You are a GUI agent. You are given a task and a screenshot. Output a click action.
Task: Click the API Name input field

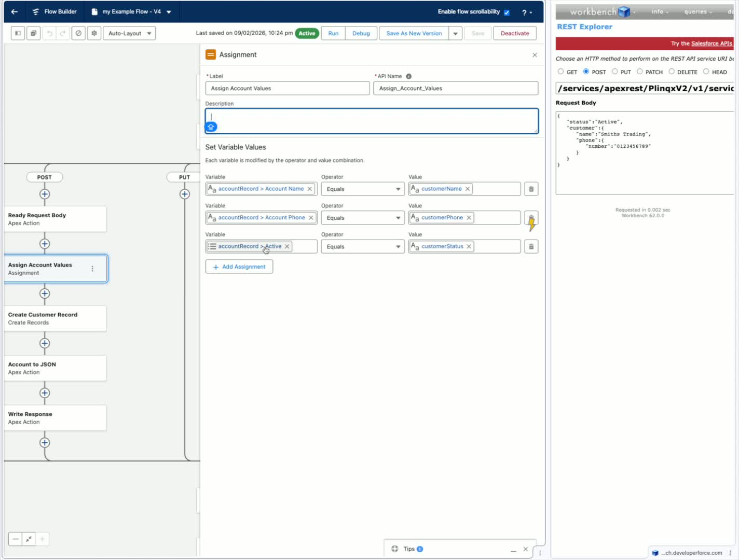click(x=456, y=88)
